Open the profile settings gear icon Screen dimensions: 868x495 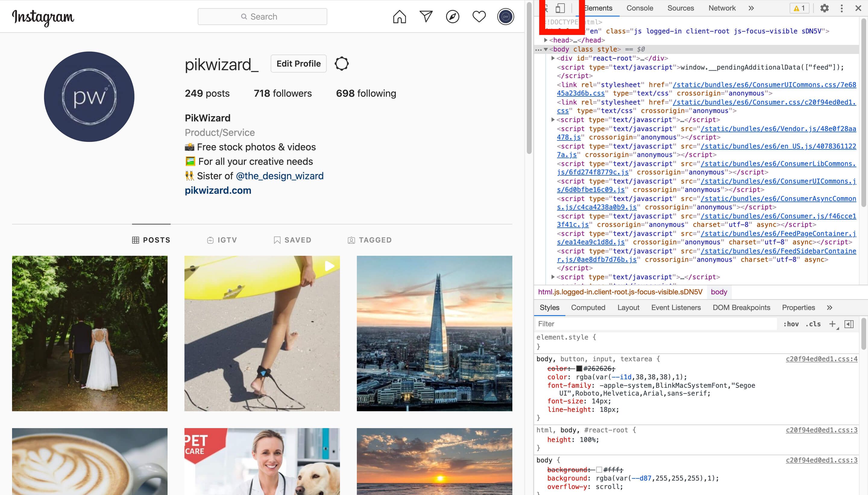pyautogui.click(x=341, y=64)
